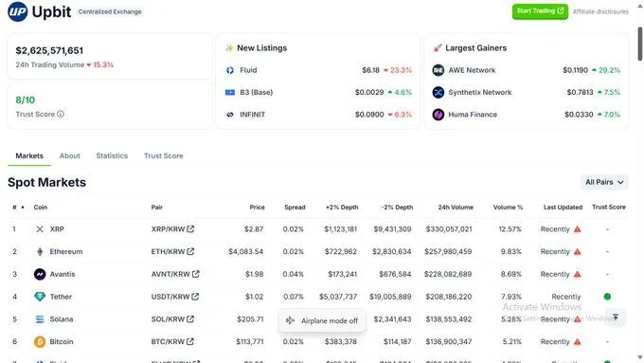Sort by the Spread column header
644x363 pixels.
point(295,208)
